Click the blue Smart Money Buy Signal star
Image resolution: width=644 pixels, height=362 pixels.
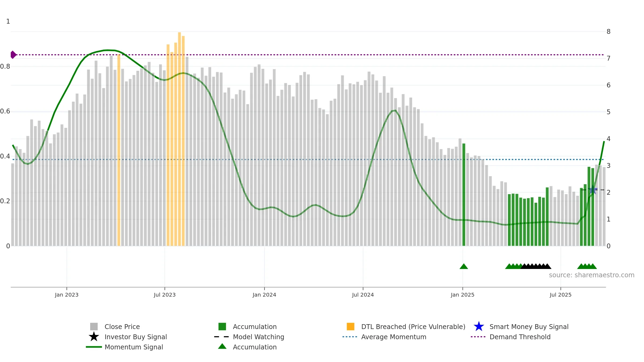click(x=479, y=327)
